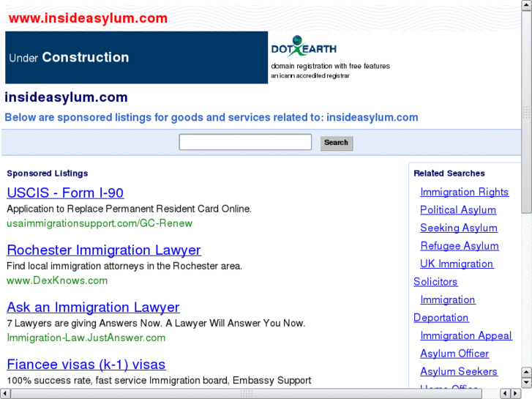Open the Ask an Immigration Lawyer link
The image size is (532, 399).
tap(94, 307)
